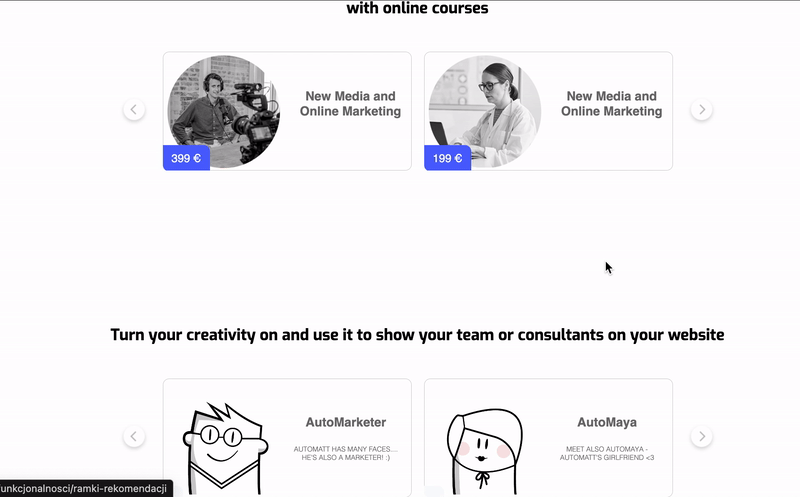Click the ramki-rekomendacji status bar URL
The height and width of the screenshot is (497, 800).
[x=84, y=488]
